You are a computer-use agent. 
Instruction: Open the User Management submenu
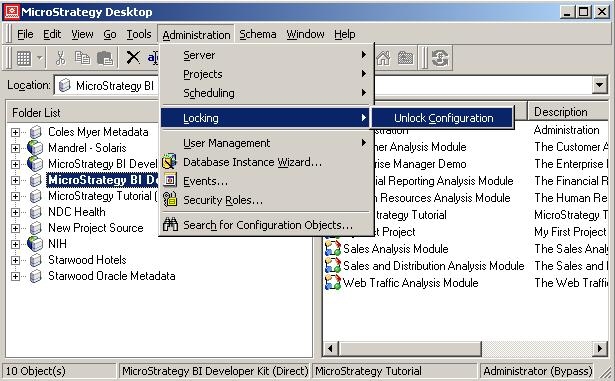coord(265,143)
